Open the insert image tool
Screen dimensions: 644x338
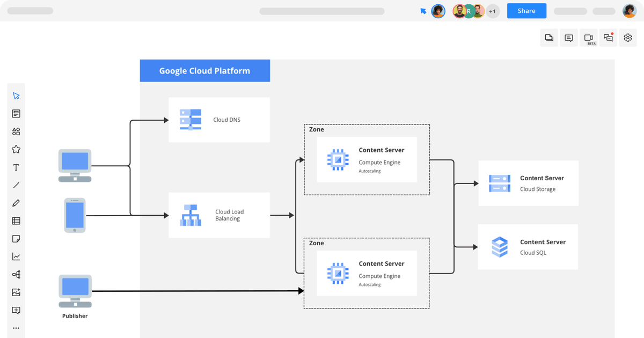[x=16, y=292]
